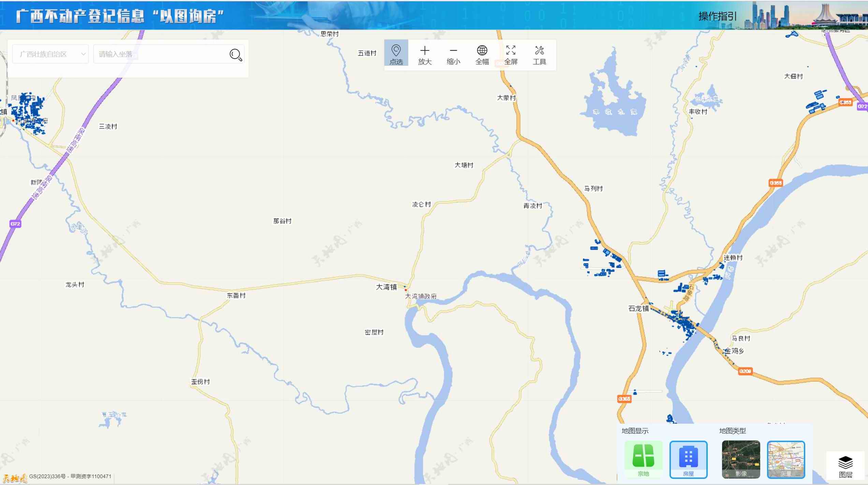Click the 石龙镇 town label on the map
The height and width of the screenshot is (485, 868).
pos(638,308)
